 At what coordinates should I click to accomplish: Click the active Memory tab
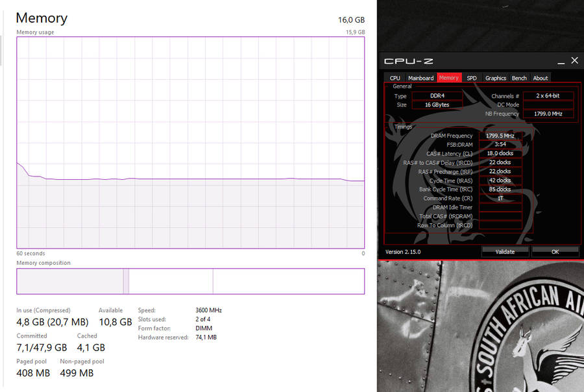coord(449,78)
